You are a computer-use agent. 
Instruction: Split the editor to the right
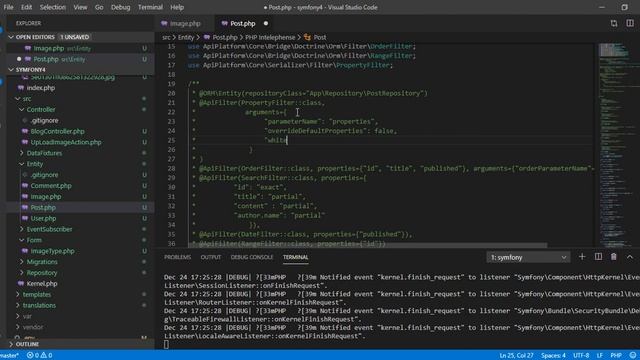[630, 24]
